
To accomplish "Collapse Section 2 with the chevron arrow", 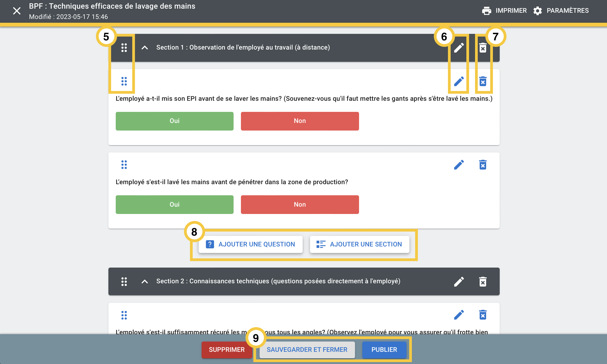I will coord(145,281).
